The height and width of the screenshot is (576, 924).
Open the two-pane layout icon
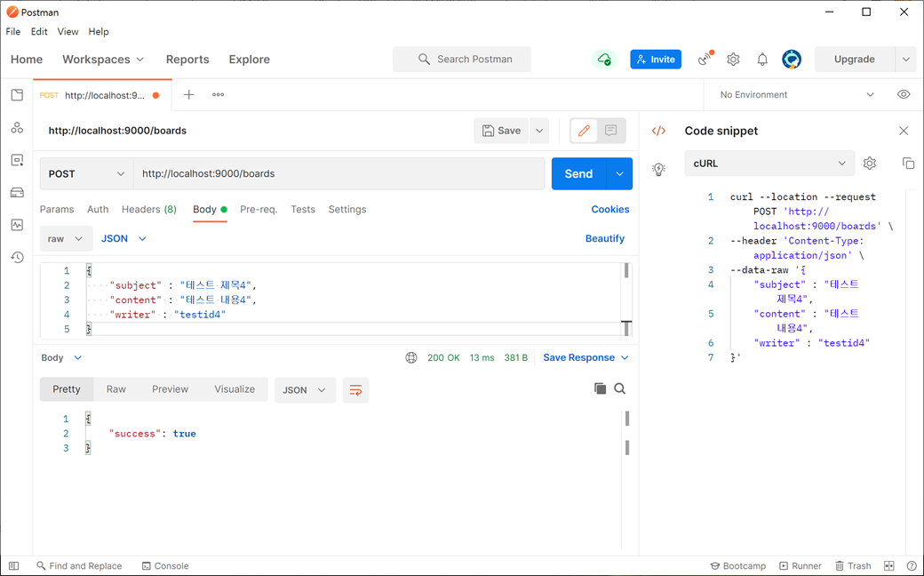point(889,566)
